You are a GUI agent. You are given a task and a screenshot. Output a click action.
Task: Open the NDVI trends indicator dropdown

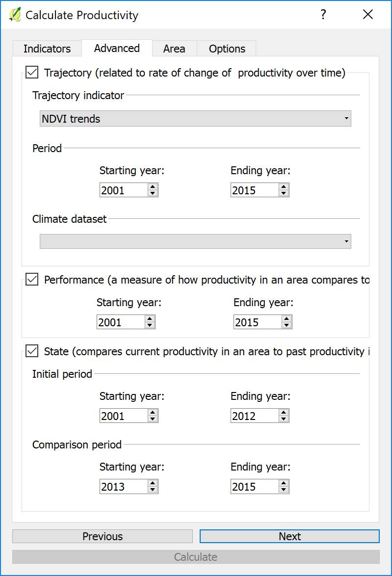pos(195,119)
